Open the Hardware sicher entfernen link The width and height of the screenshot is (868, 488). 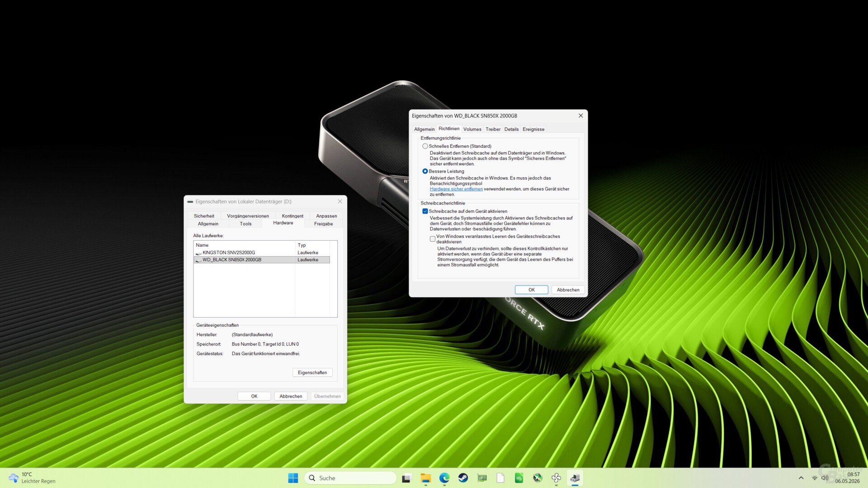pos(456,189)
